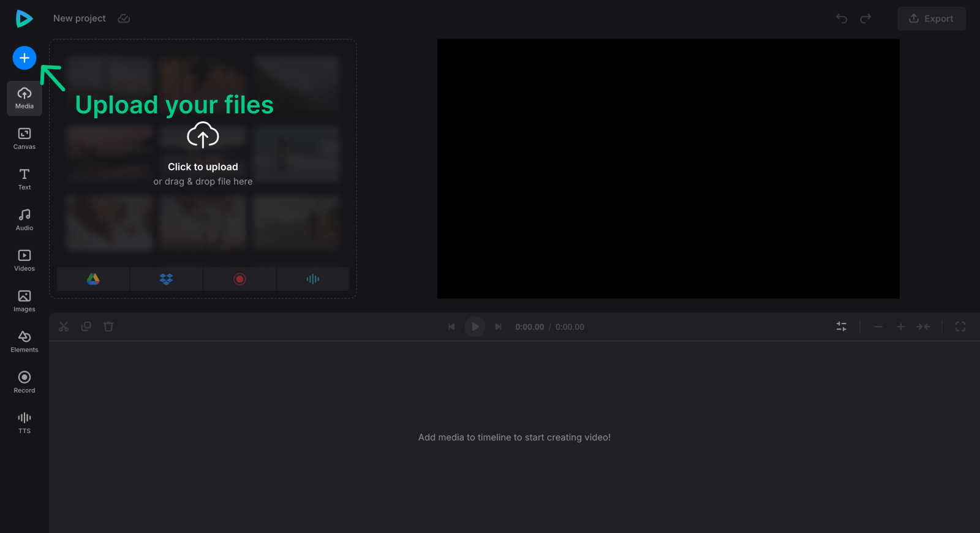This screenshot has width=980, height=533.
Task: Click the cloud saved status icon
Action: tap(124, 18)
